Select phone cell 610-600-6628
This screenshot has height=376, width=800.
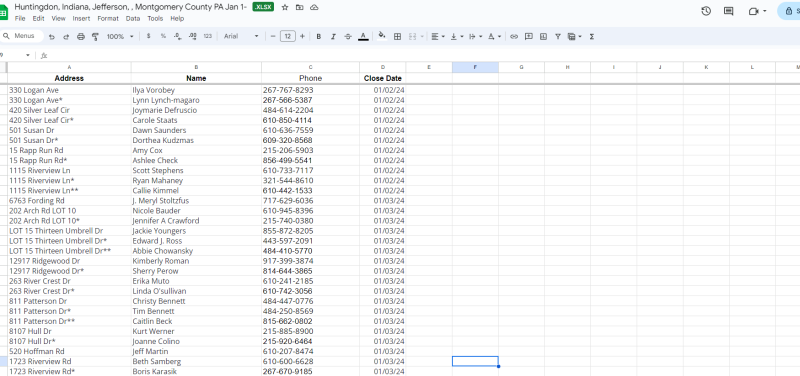[x=310, y=362]
